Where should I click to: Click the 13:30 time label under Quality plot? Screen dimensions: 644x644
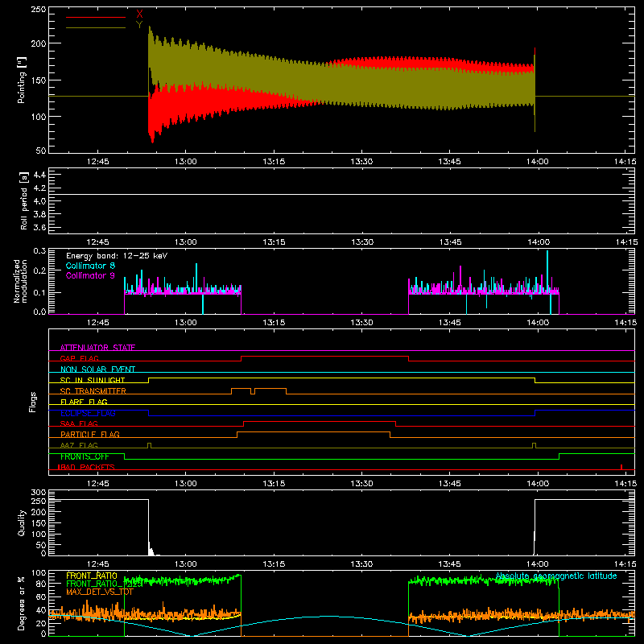point(361,564)
